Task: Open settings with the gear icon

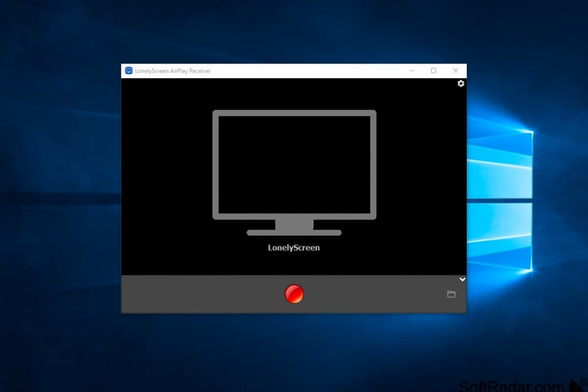Action: click(461, 84)
